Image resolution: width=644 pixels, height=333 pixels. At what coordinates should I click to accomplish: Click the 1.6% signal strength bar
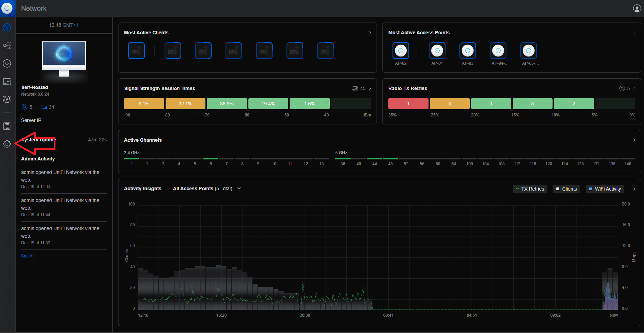pos(310,104)
